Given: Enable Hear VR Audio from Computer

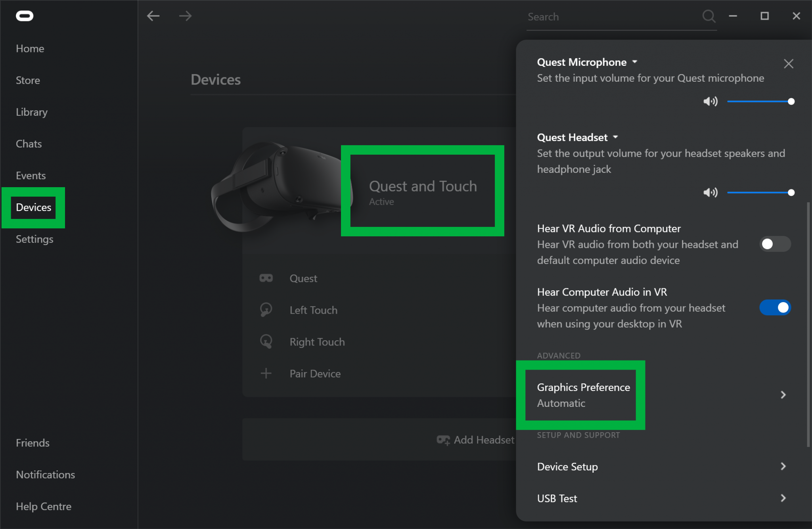Looking at the screenshot, I should (775, 244).
